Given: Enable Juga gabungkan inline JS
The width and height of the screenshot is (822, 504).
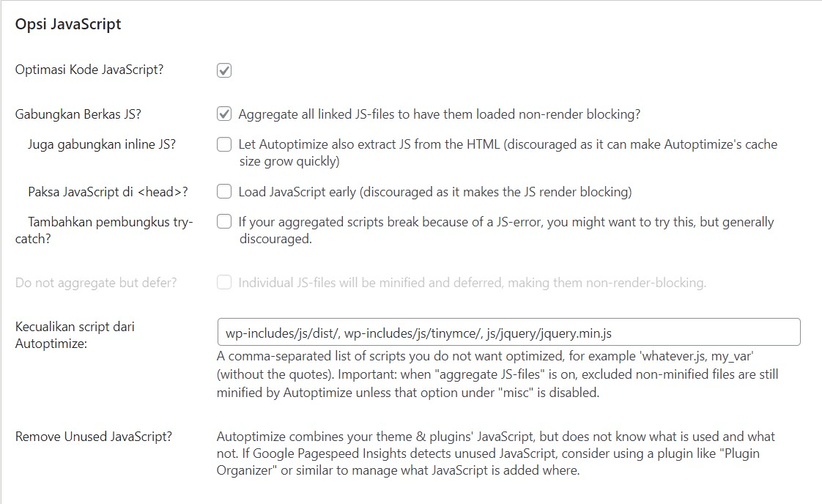Looking at the screenshot, I should point(223,144).
